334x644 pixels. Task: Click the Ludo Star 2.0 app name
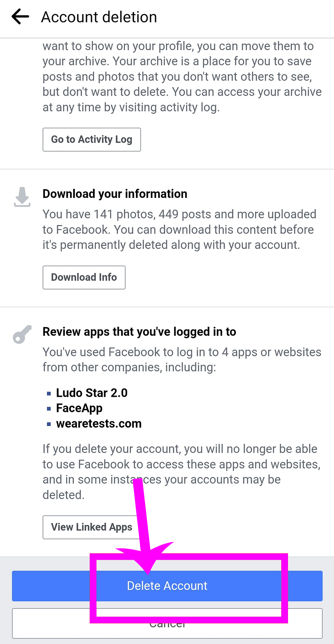[92, 393]
